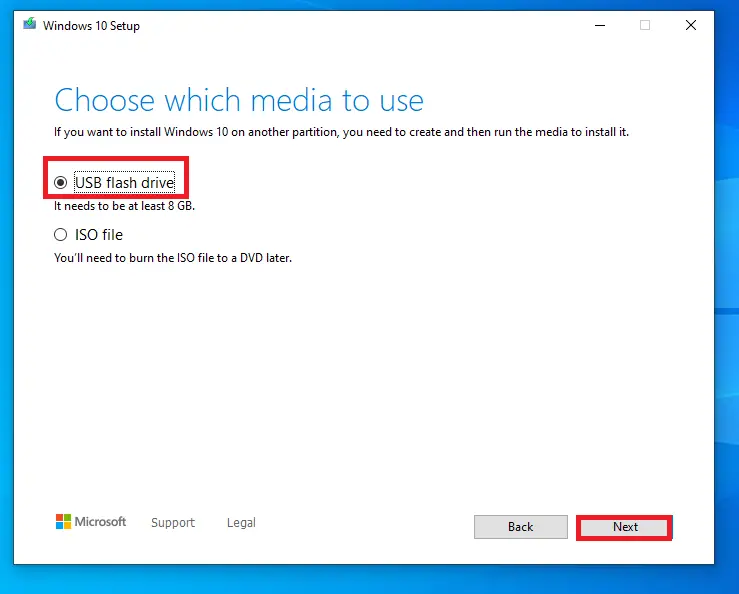This screenshot has width=739, height=594.
Task: Open the Support link
Action: (x=173, y=522)
